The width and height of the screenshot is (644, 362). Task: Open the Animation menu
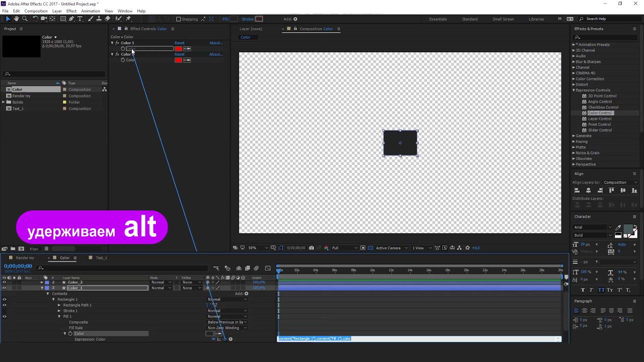tap(91, 11)
